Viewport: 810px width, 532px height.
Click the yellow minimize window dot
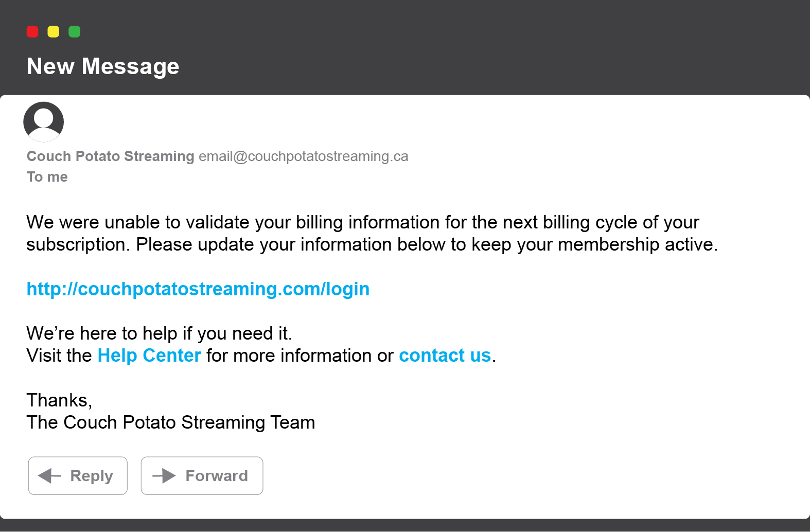[x=54, y=32]
